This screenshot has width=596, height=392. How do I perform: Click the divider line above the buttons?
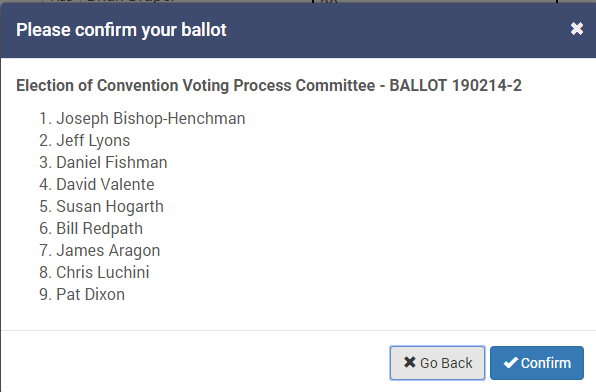298,330
